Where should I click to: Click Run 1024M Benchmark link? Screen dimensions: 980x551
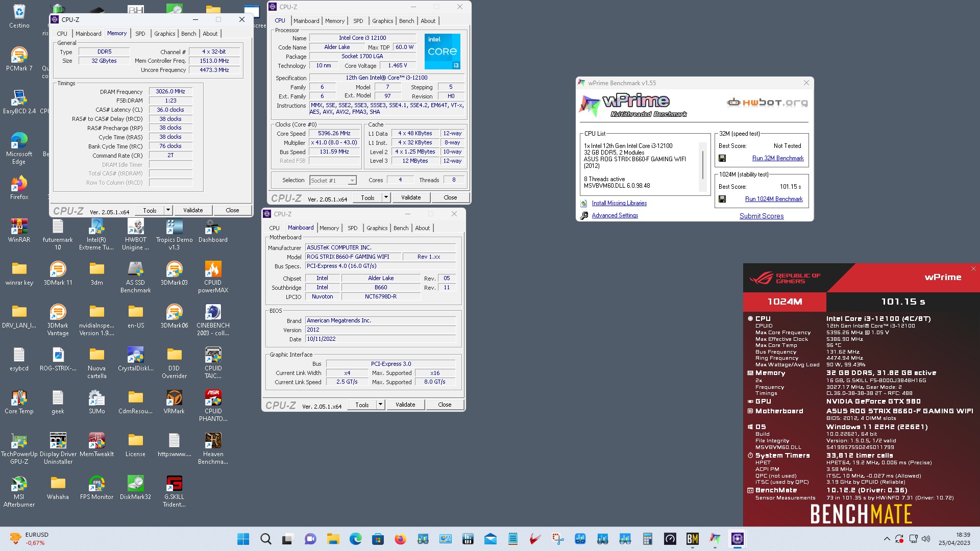pos(774,199)
